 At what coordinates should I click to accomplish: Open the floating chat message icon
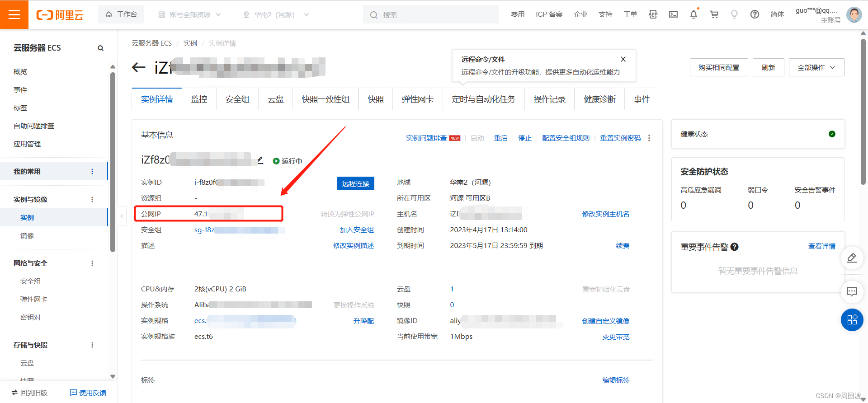click(852, 291)
